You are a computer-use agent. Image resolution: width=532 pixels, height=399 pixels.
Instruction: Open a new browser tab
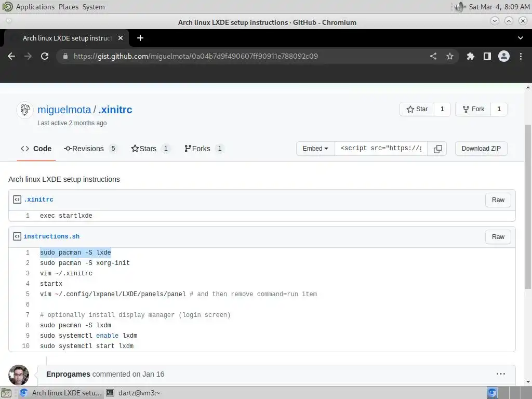click(140, 38)
